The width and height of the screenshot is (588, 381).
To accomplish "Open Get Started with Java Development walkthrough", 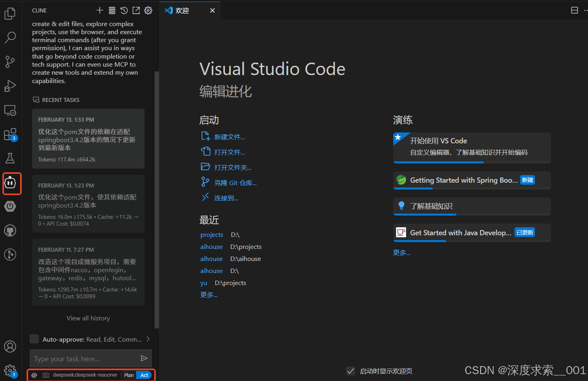I will [472, 233].
